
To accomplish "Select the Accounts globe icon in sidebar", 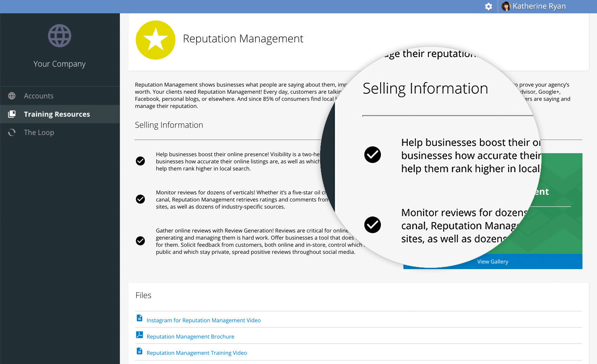I will 12,96.
